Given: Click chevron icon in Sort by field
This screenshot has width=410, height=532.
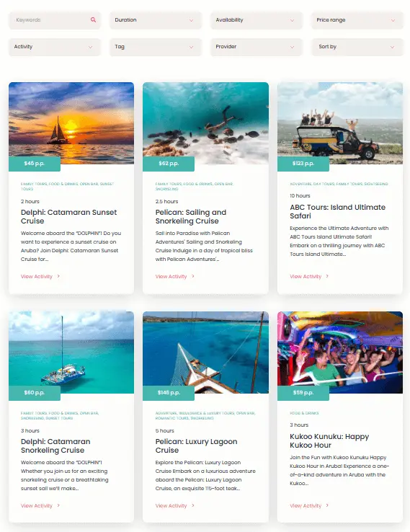Looking at the screenshot, I should pyautogui.click(x=393, y=47).
